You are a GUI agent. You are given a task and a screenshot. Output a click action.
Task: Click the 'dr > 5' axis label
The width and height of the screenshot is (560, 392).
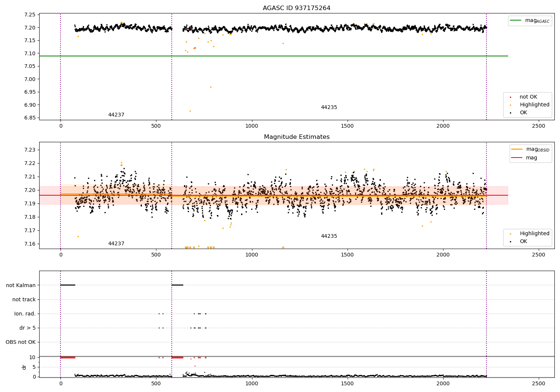click(28, 328)
